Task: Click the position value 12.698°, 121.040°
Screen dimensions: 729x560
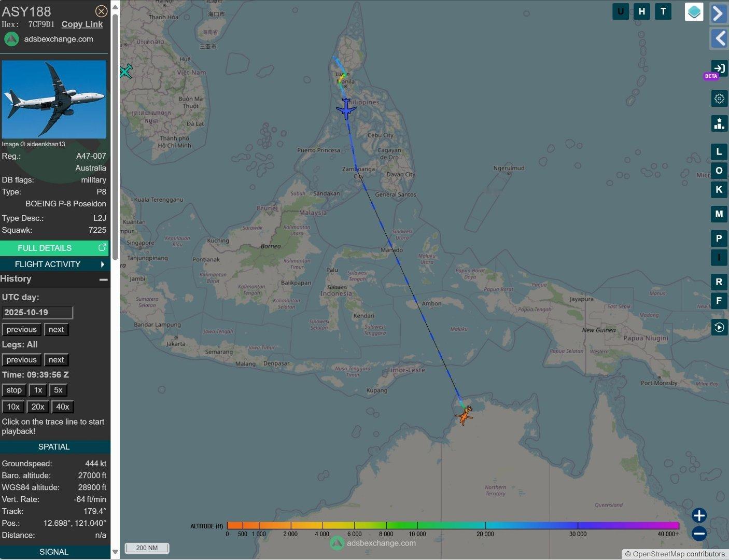Action: point(75,523)
